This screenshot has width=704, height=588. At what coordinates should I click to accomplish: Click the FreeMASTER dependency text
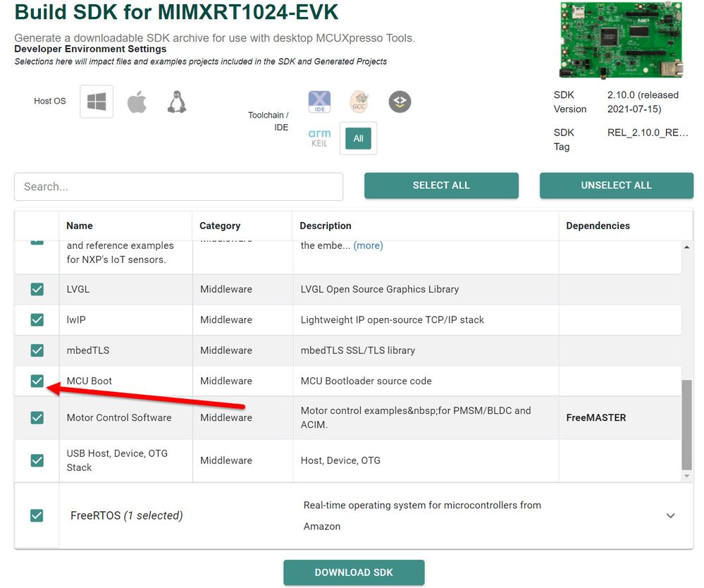(x=596, y=418)
